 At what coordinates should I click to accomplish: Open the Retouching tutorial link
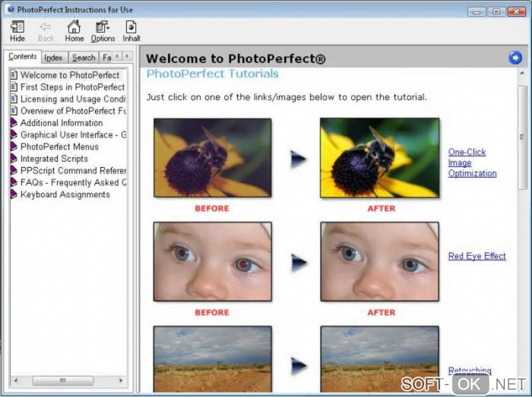469,370
